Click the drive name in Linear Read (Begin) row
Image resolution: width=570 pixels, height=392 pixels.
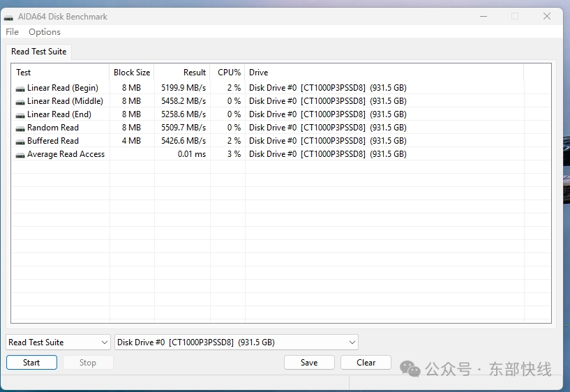tap(327, 88)
